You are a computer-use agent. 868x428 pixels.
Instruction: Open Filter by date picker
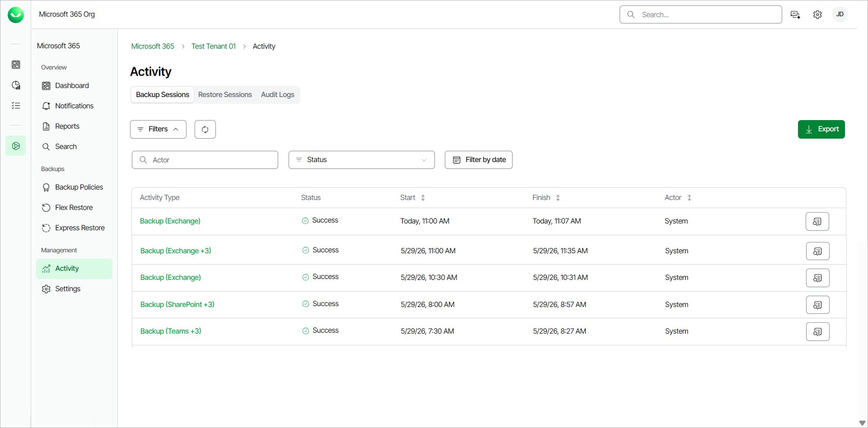[478, 160]
